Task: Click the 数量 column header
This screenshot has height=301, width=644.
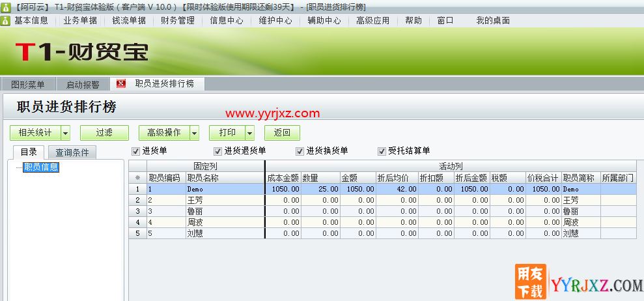Action: click(x=320, y=178)
